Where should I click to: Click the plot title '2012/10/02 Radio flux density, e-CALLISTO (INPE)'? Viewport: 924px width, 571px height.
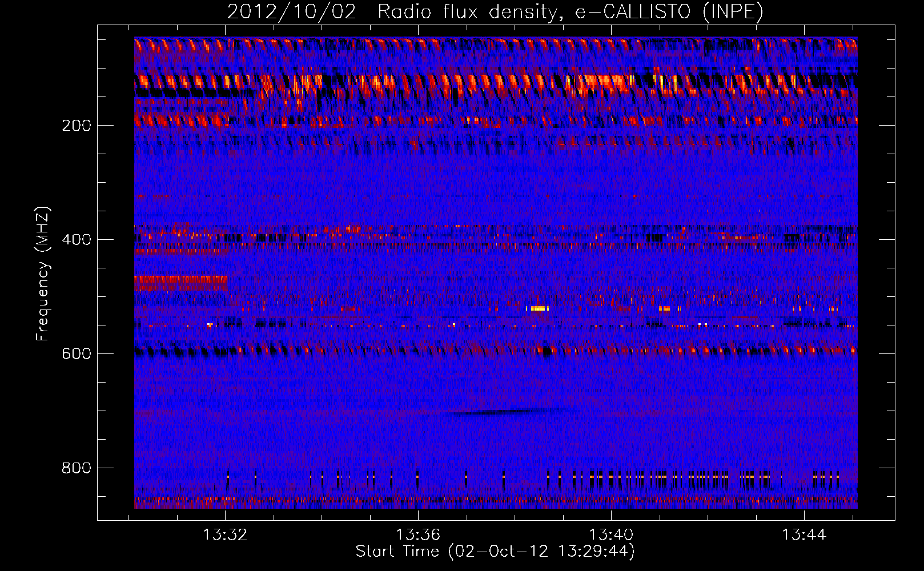495,11
